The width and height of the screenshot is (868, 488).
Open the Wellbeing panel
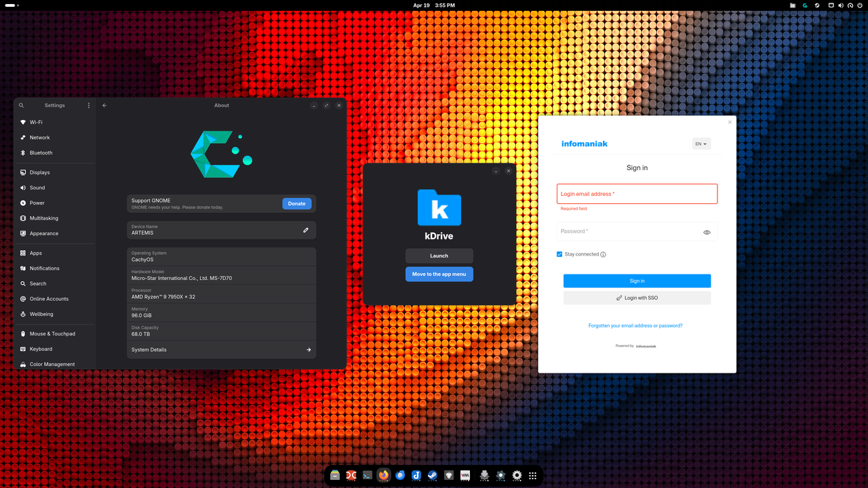54,314
